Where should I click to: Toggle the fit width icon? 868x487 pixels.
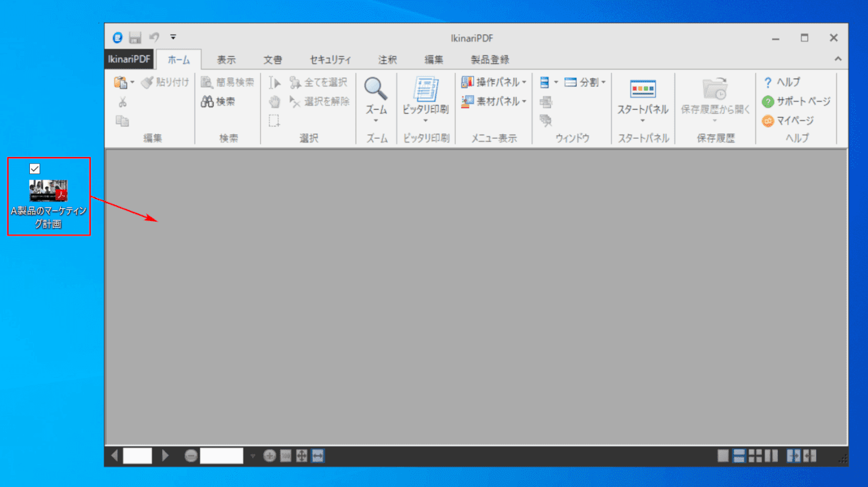pos(317,455)
